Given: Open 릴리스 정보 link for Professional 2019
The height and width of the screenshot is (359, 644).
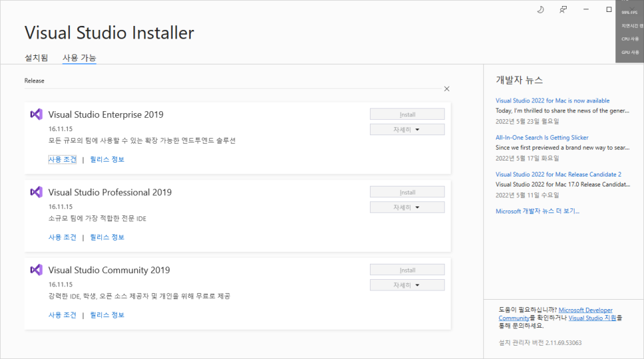Looking at the screenshot, I should click(107, 237).
